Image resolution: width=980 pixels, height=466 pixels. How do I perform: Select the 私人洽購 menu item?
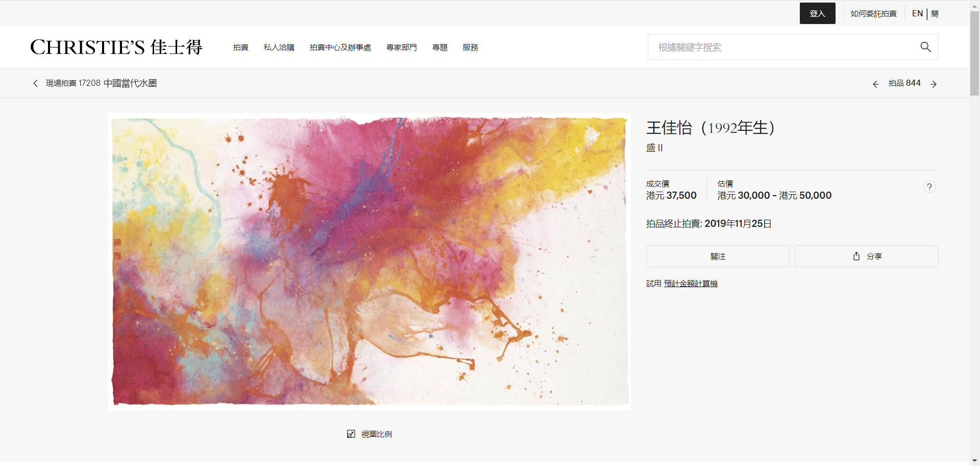(279, 48)
